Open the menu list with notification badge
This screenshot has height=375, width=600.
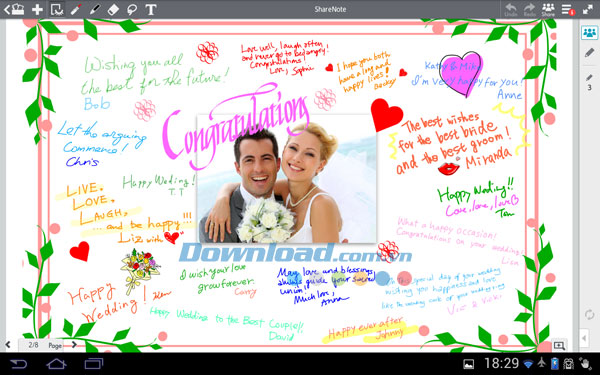[x=568, y=9]
